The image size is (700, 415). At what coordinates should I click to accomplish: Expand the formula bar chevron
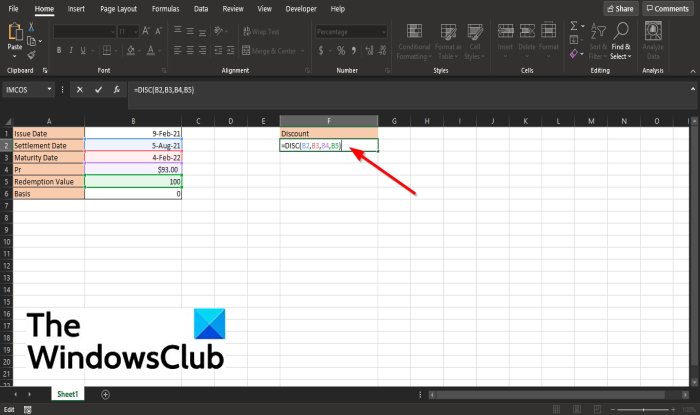click(x=693, y=89)
